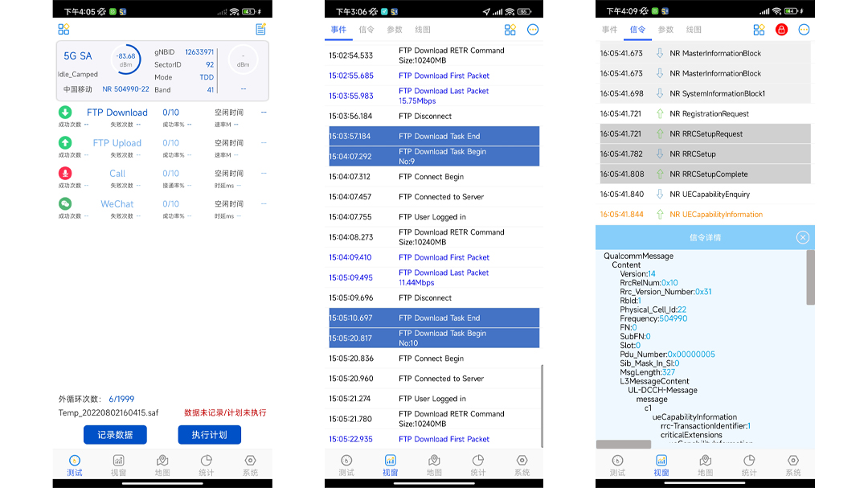Select the highlighted blue 信令 tab
Image resolution: width=868 pixels, height=488 pixels.
(637, 30)
